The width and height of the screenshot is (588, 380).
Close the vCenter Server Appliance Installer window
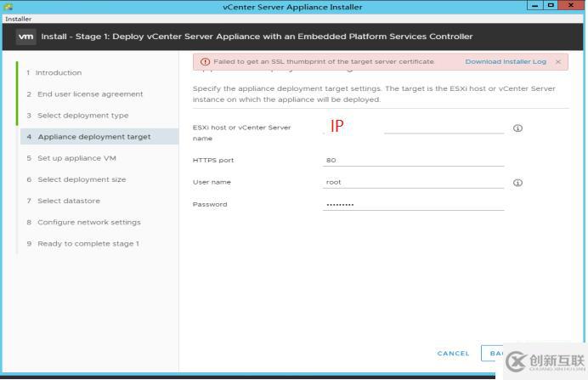click(571, 6)
